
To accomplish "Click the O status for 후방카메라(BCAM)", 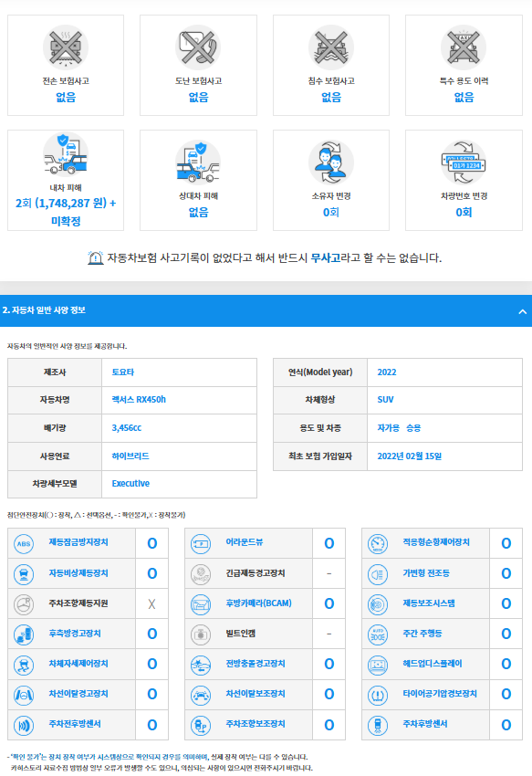I will pyautogui.click(x=329, y=603).
